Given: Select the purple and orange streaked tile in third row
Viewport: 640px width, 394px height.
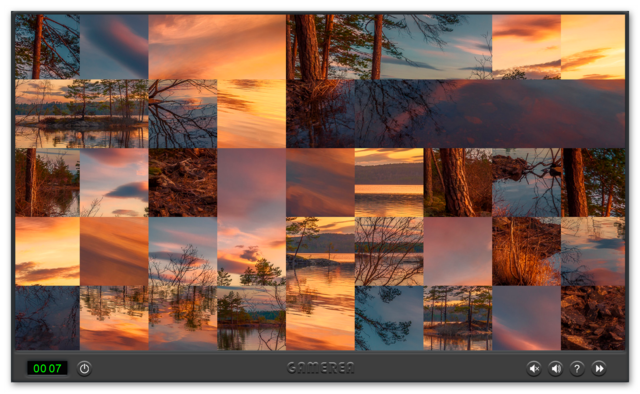Looking at the screenshot, I should tap(320, 183).
